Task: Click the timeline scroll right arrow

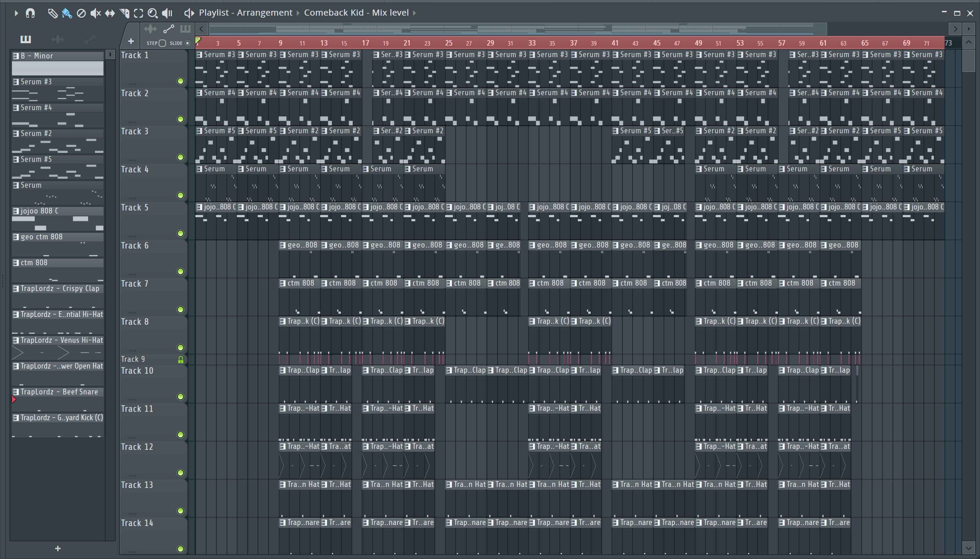Action: [955, 29]
